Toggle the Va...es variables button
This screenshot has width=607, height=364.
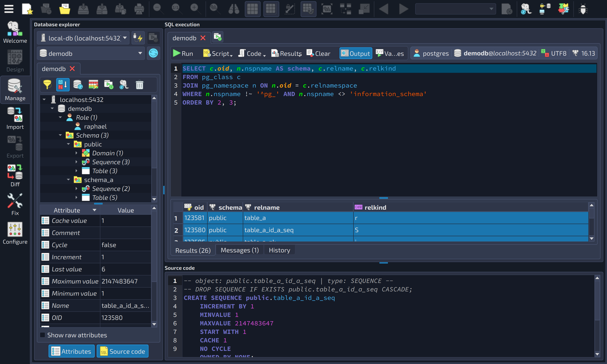click(x=390, y=53)
